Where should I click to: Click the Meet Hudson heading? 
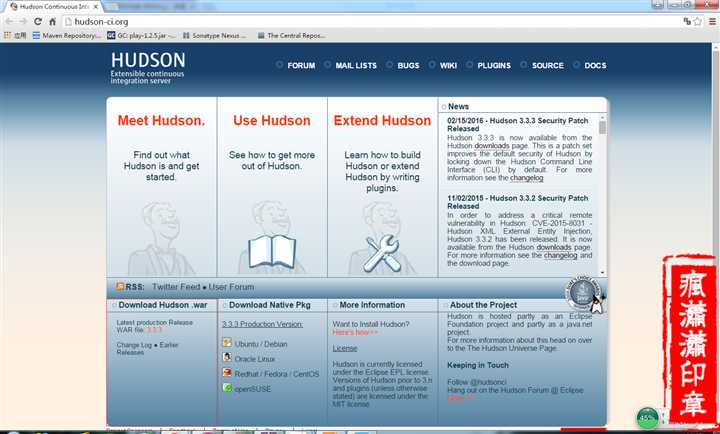(161, 120)
